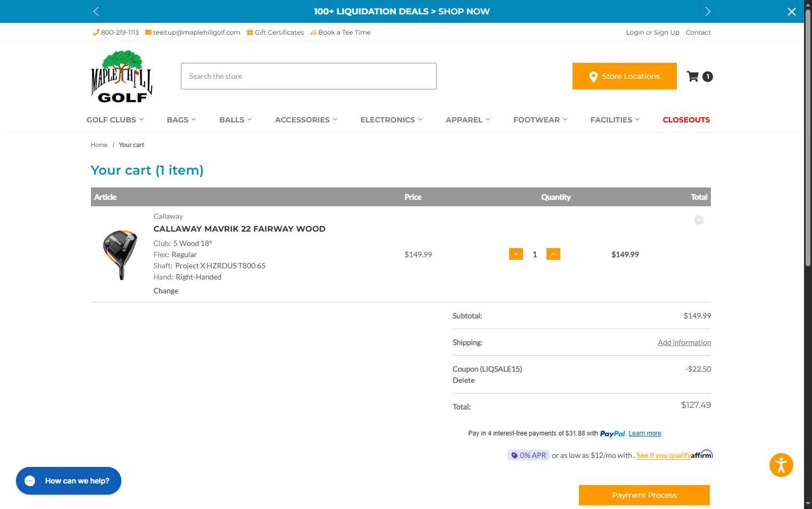Increase item quantity with up arrow
Screen dimensions: 812x509
[553, 254]
